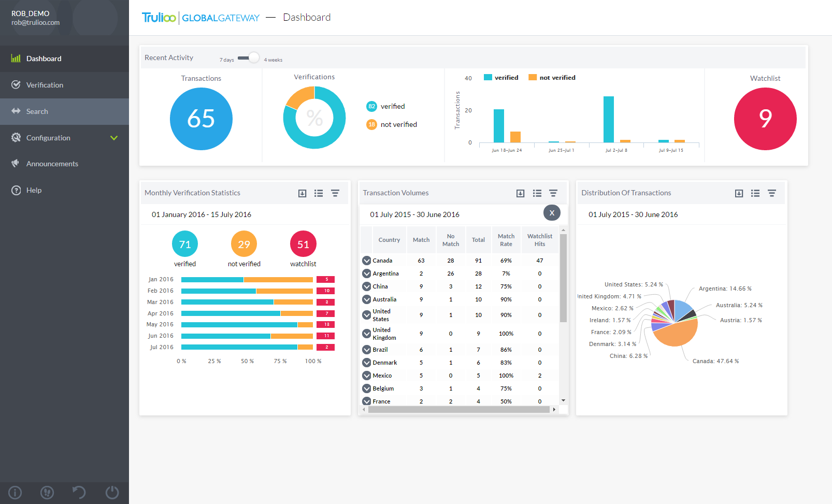Click the May 2016 verification bar
832x504 pixels.
click(247, 325)
